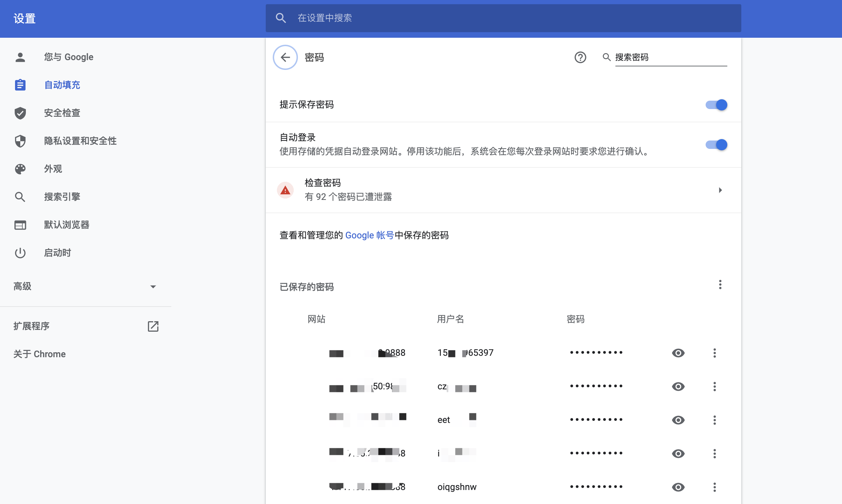Click the help question mark icon

point(580,57)
